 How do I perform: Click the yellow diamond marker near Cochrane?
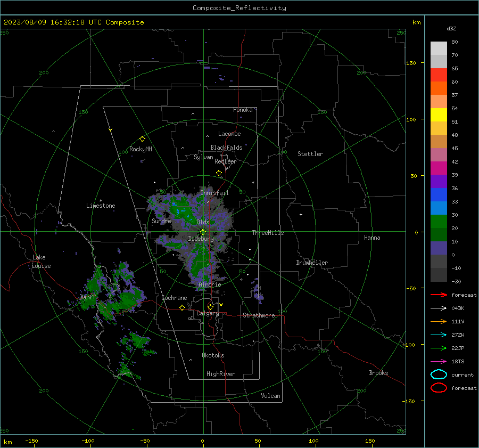coord(183,308)
